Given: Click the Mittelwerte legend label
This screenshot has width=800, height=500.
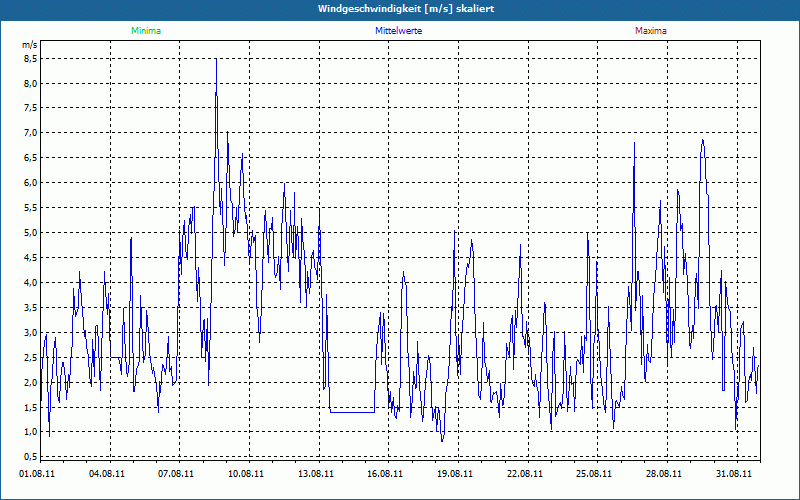Looking at the screenshot, I should tap(398, 31).
